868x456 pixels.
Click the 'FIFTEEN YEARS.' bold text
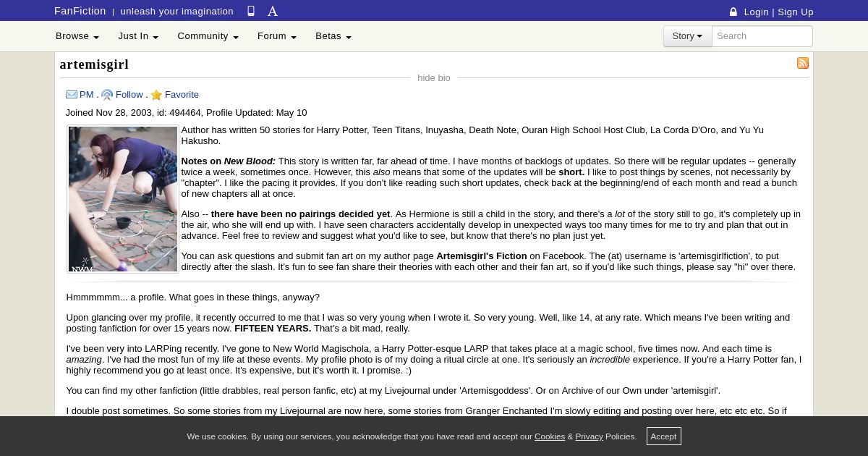[273, 329]
